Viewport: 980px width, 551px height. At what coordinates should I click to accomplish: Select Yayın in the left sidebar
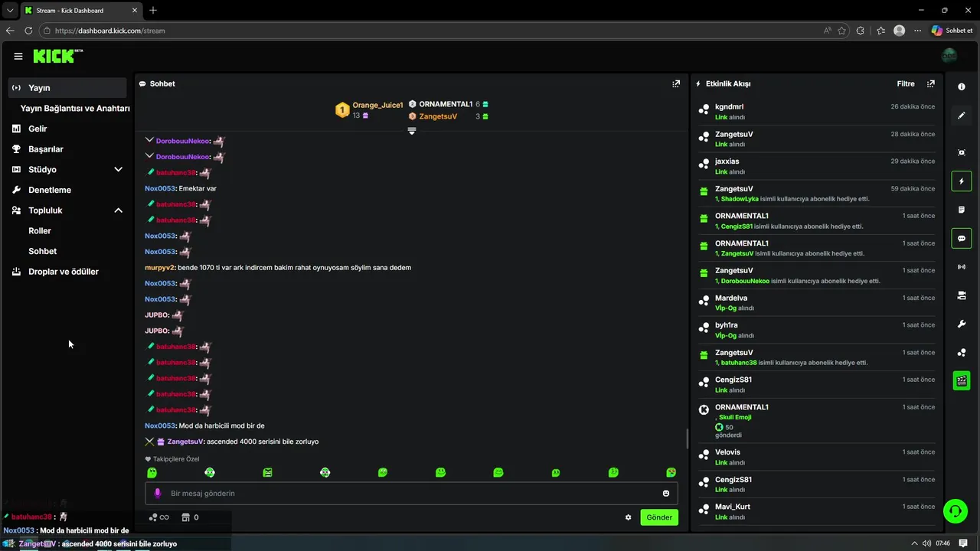coord(67,88)
